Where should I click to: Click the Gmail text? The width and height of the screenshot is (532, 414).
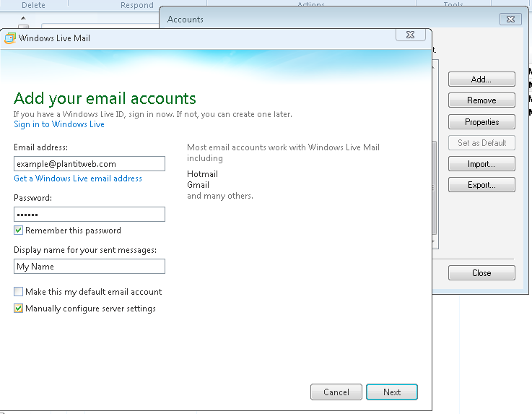click(198, 185)
